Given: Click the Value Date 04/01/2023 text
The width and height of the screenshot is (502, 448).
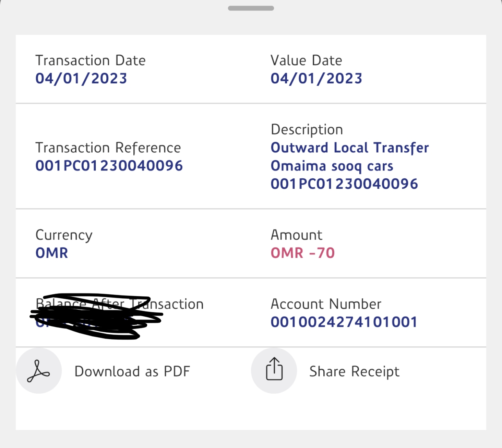Looking at the screenshot, I should (x=316, y=79).
